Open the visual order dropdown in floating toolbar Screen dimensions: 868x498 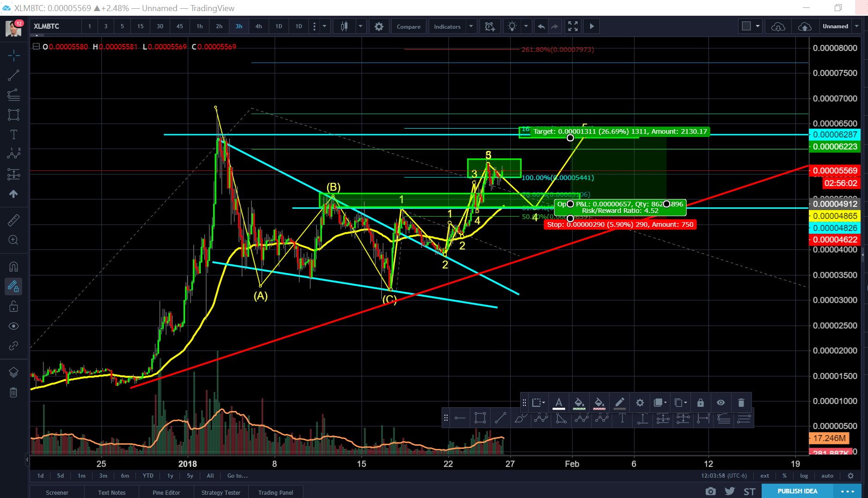660,403
